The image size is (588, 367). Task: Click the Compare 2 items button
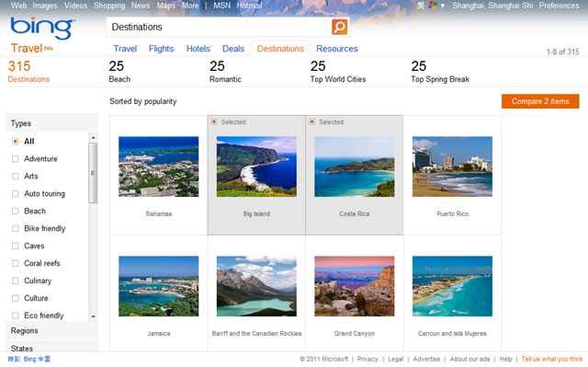(x=540, y=101)
